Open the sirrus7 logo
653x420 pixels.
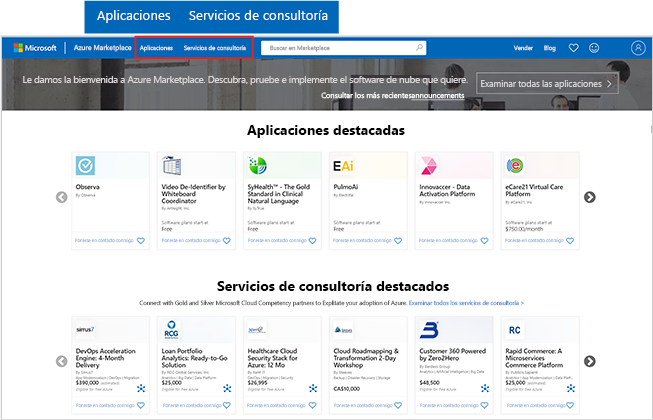[85, 329]
